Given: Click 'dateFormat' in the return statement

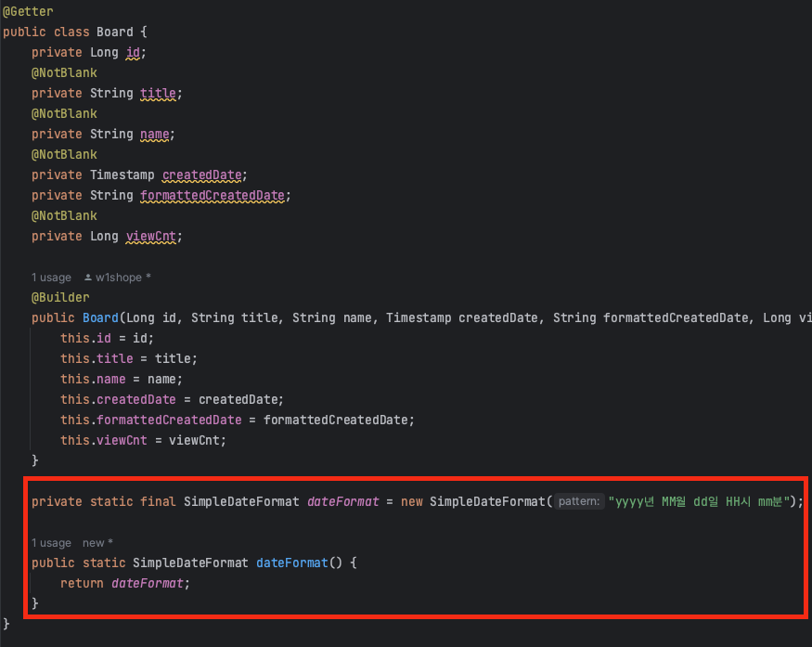Looking at the screenshot, I should (148, 584).
